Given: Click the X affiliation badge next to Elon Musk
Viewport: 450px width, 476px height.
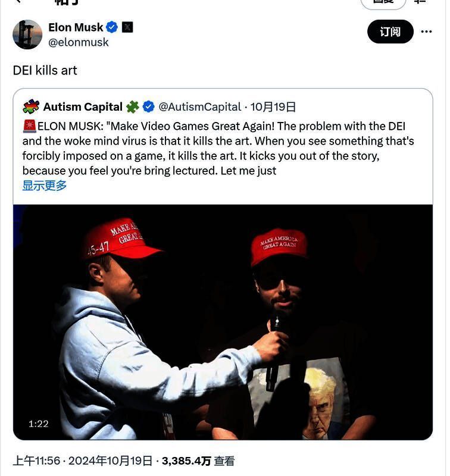Looking at the screenshot, I should click(x=127, y=27).
